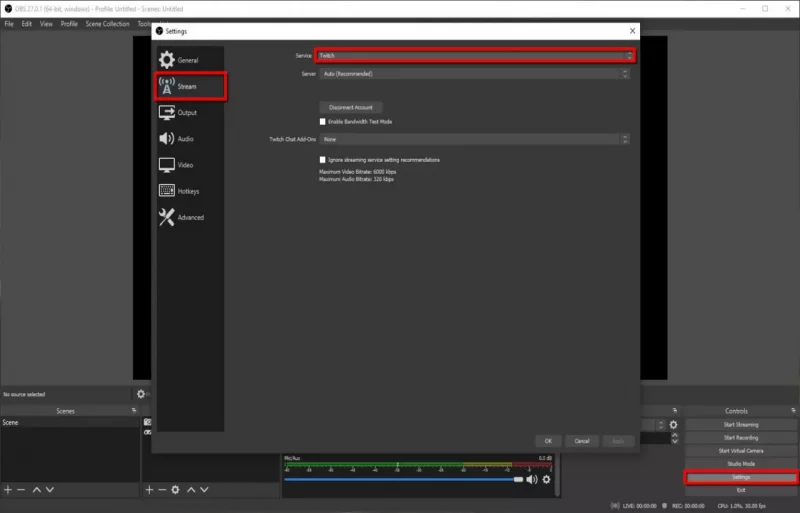The image size is (800, 513).
Task: Open Advanced settings wrench icon
Action: (167, 217)
